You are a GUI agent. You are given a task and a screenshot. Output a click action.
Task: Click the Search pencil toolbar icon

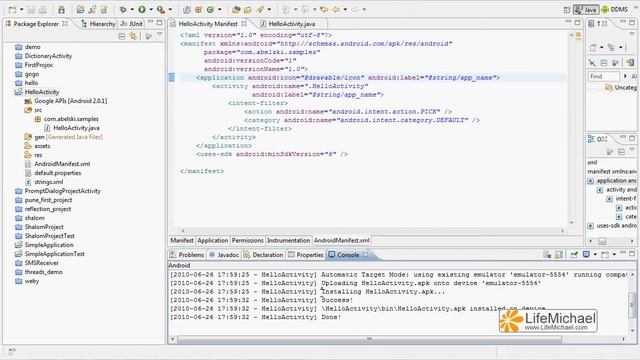point(260,9)
